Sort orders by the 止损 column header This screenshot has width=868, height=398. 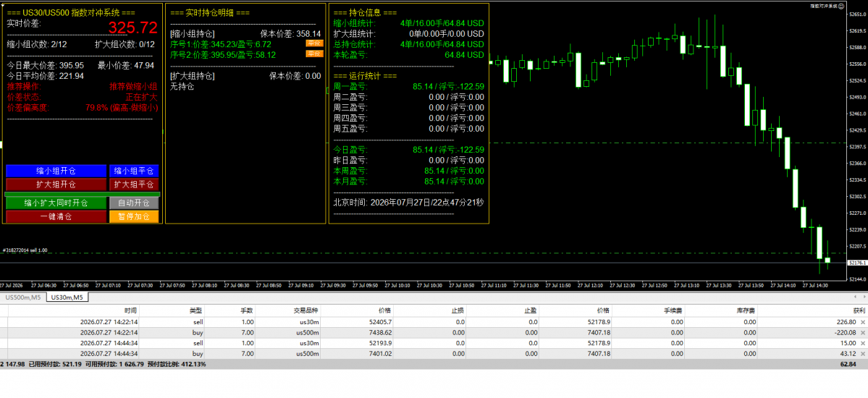coord(457,310)
